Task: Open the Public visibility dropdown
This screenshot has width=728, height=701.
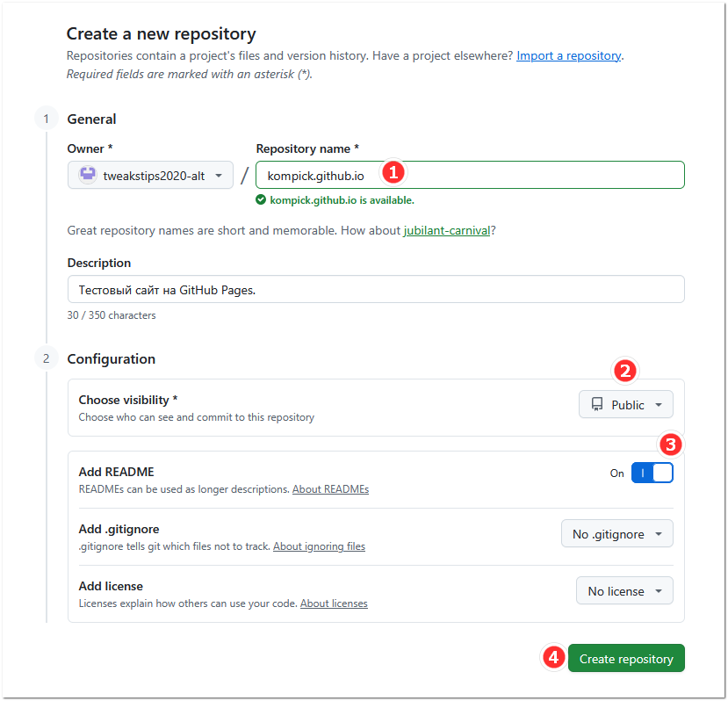Action: pos(625,404)
